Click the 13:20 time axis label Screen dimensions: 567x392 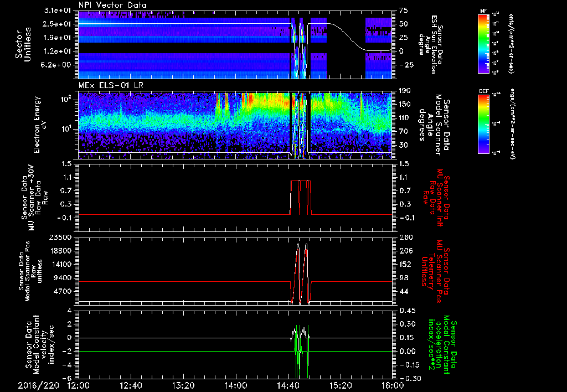tap(183, 385)
